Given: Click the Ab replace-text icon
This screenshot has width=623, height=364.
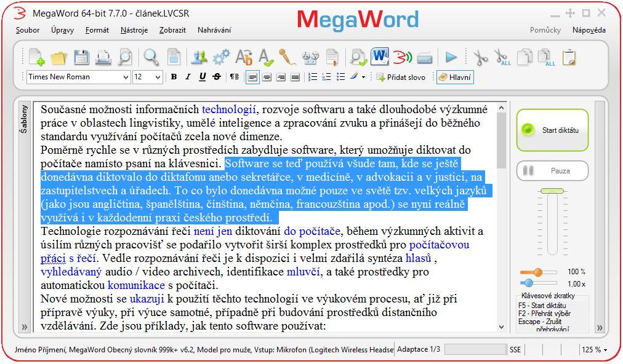Looking at the screenshot, I should point(244,58).
